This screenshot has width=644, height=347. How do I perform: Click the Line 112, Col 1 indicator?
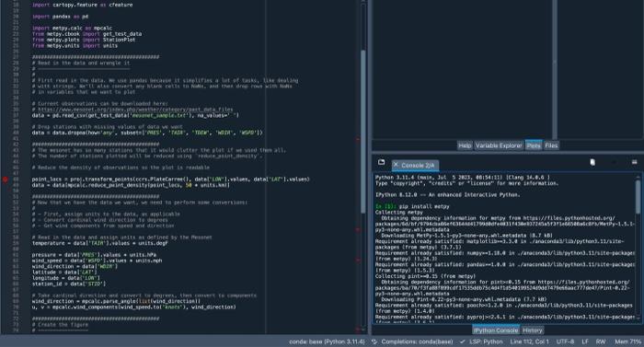coord(529,341)
